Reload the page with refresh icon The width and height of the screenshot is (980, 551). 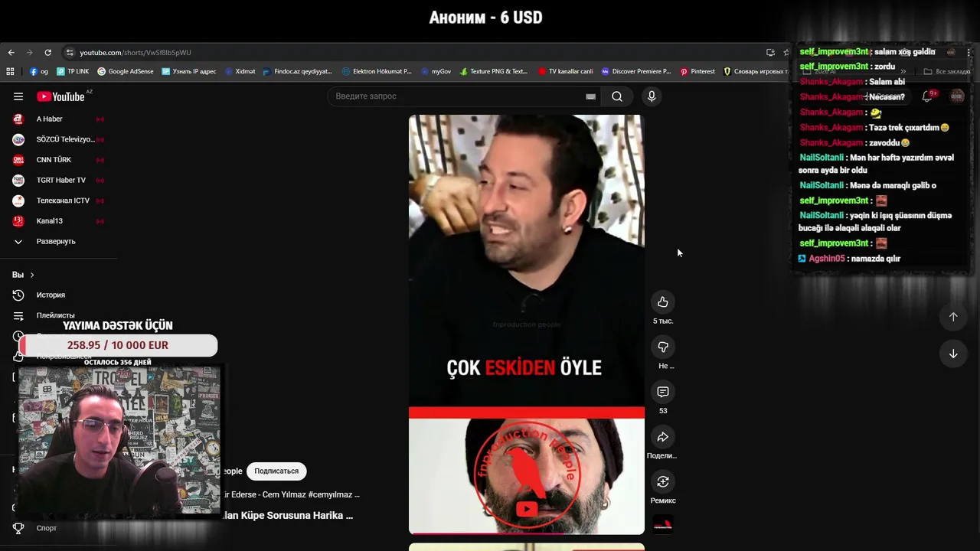47,53
